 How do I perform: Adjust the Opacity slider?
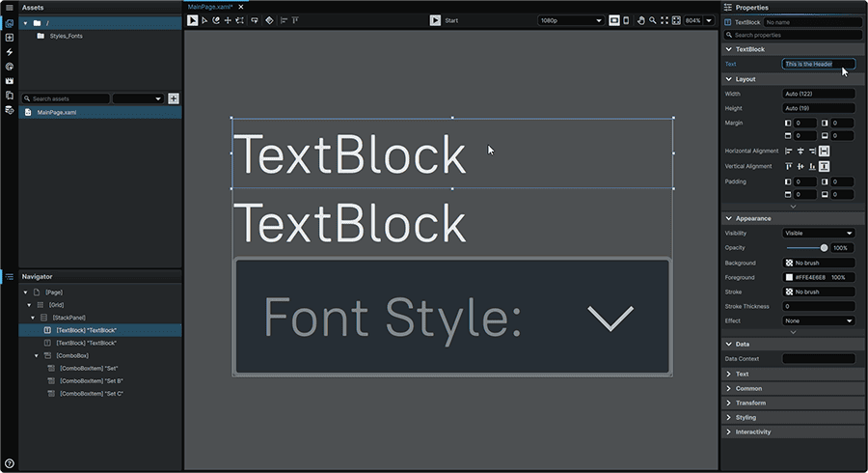pos(807,247)
